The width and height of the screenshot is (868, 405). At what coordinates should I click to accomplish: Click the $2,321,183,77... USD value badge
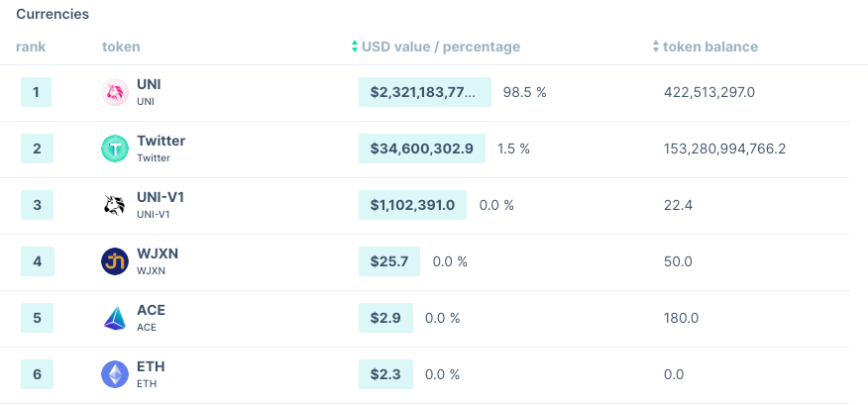coord(425,92)
